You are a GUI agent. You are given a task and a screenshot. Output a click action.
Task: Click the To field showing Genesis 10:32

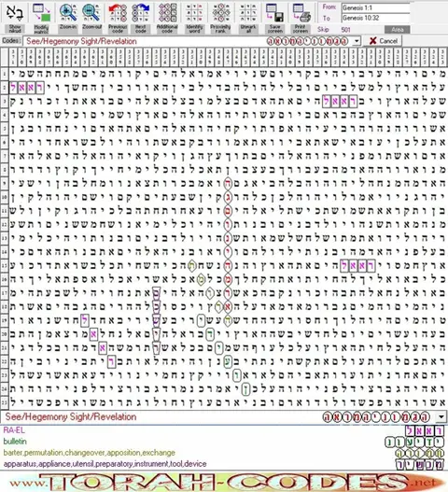point(376,18)
